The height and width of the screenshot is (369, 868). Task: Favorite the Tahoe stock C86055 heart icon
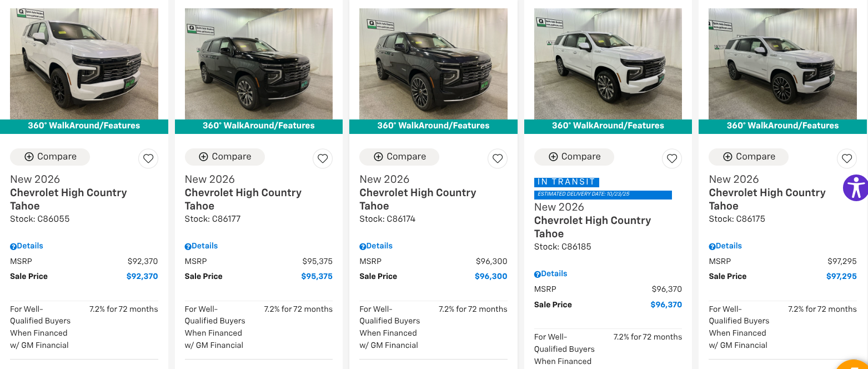[148, 158]
